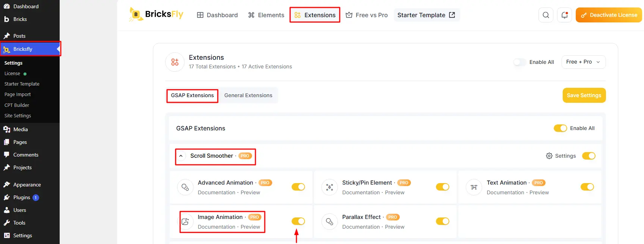
Task: Click the Sticky/Pin Element extension icon
Action: 330,187
